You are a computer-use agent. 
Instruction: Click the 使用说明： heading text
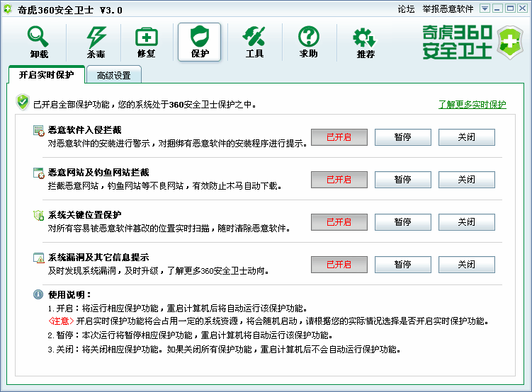[x=70, y=295]
